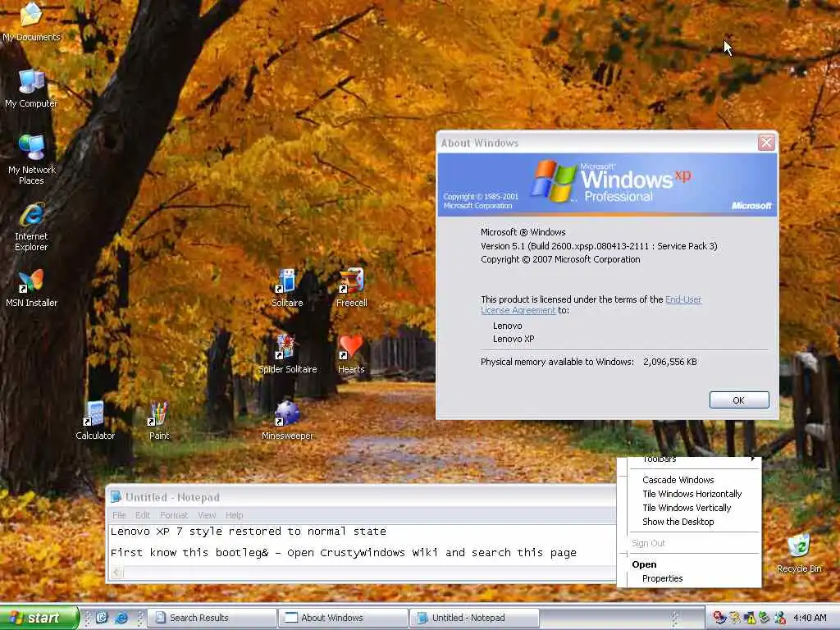
Task: Click the MSN Messenger tray icon
Action: pyautogui.click(x=779, y=618)
